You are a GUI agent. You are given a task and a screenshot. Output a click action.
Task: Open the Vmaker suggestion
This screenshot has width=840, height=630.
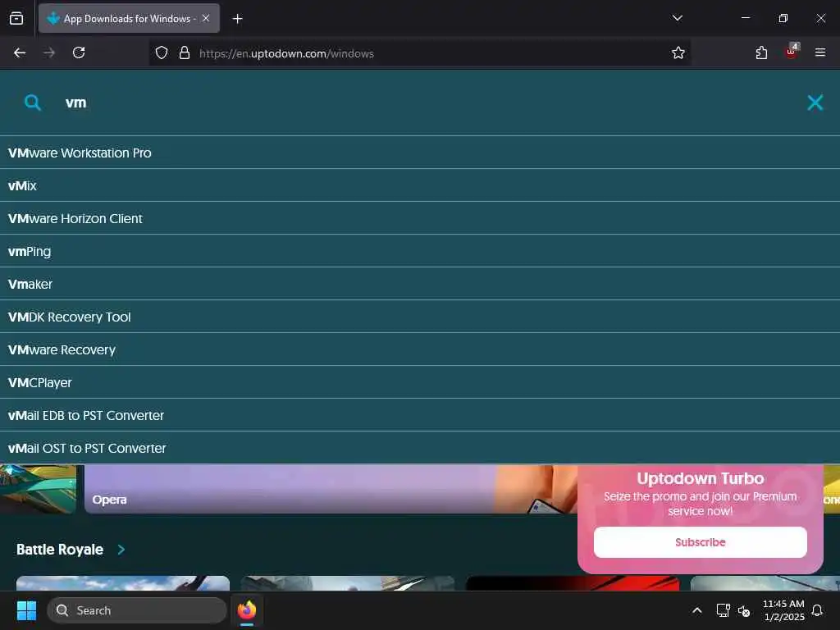420,284
